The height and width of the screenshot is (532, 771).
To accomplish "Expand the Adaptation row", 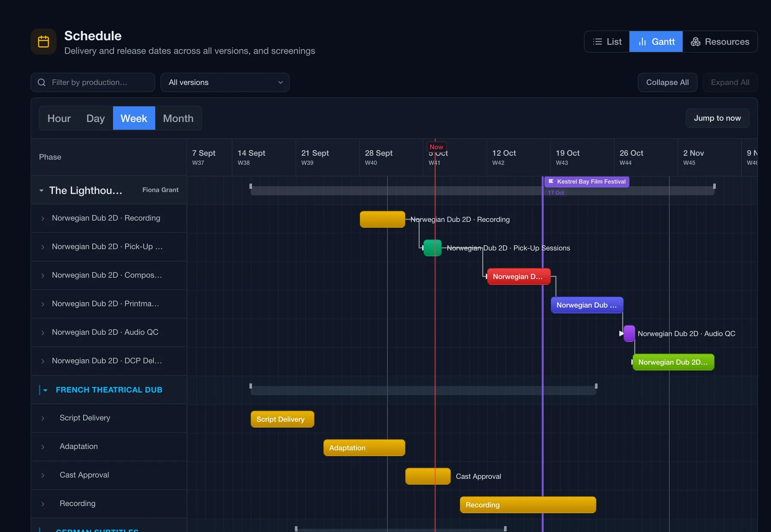I will point(43,447).
